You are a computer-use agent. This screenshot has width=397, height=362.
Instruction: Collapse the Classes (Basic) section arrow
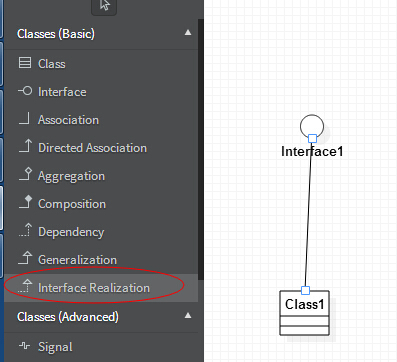[x=188, y=33]
